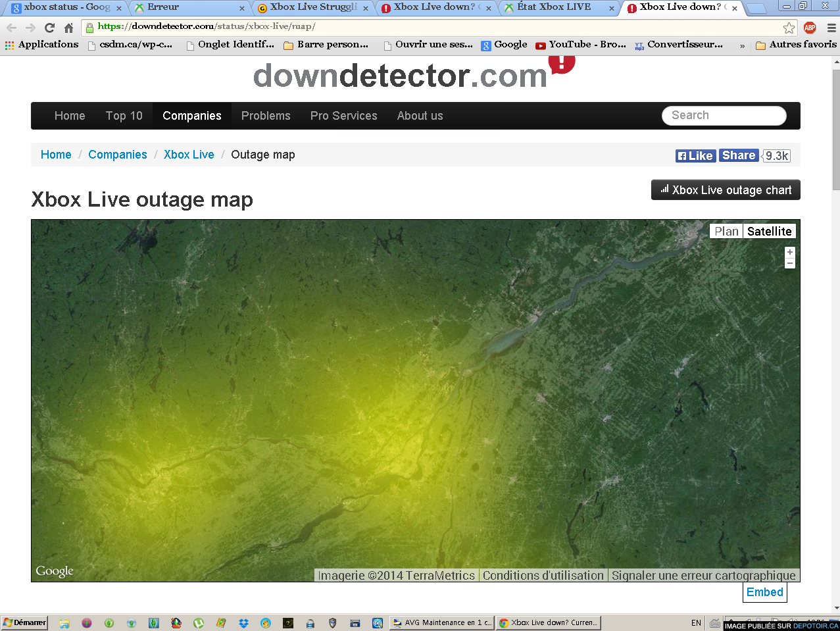
Task: Click the Démarrer start button
Action: tap(24, 622)
